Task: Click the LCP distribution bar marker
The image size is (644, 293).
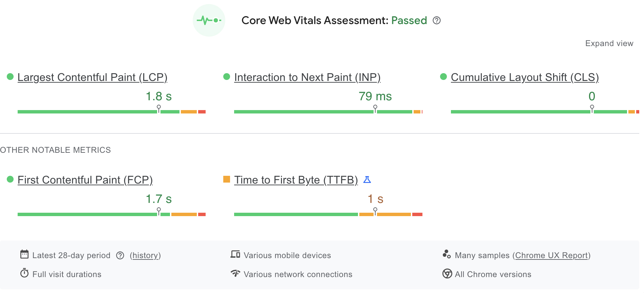Action: [x=159, y=108]
